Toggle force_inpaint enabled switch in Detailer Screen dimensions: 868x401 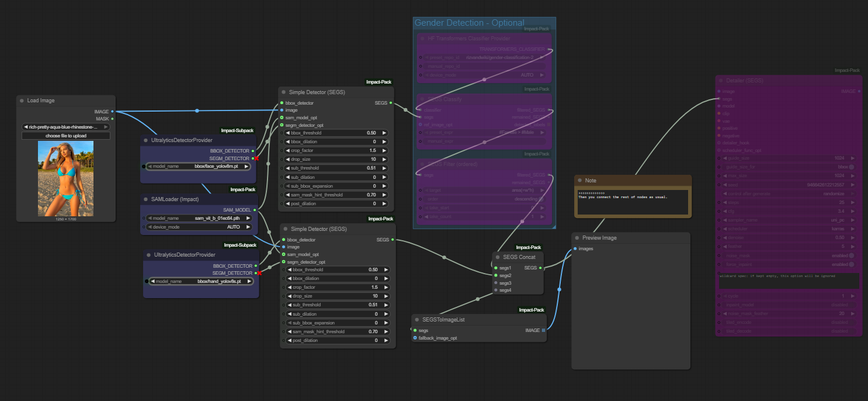click(851, 264)
